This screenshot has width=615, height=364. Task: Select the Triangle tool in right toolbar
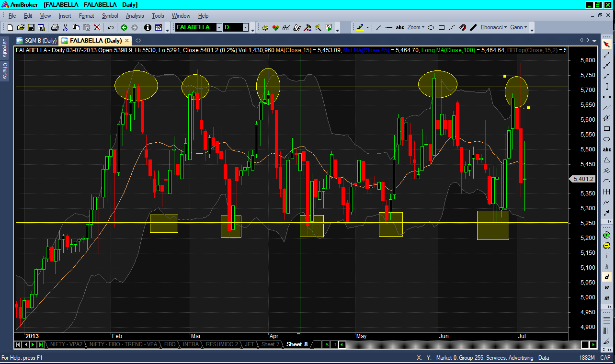click(606, 160)
